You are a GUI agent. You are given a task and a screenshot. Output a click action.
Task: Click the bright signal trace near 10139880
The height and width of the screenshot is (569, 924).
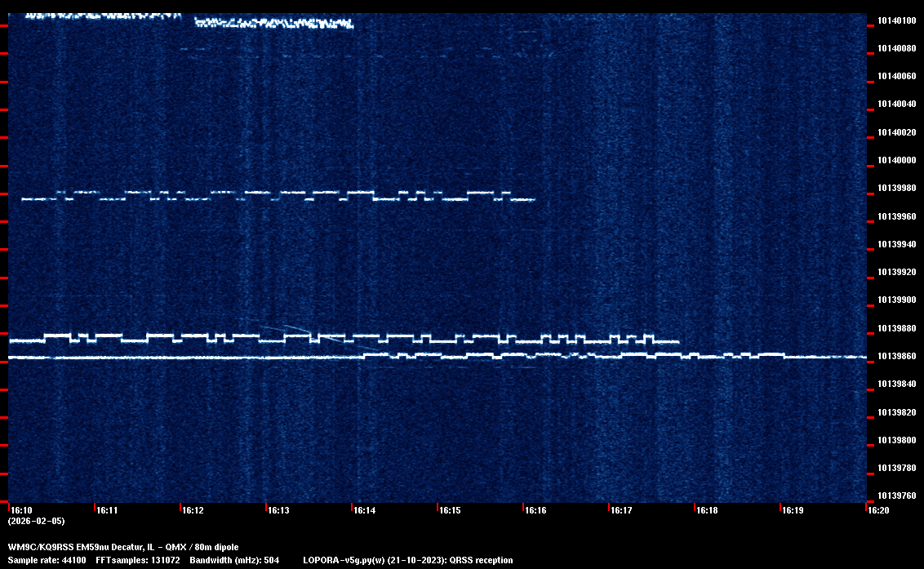click(343, 338)
